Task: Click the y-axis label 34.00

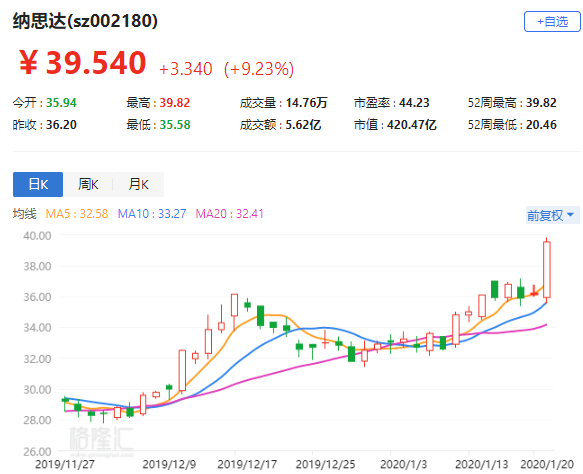Action: [37, 328]
